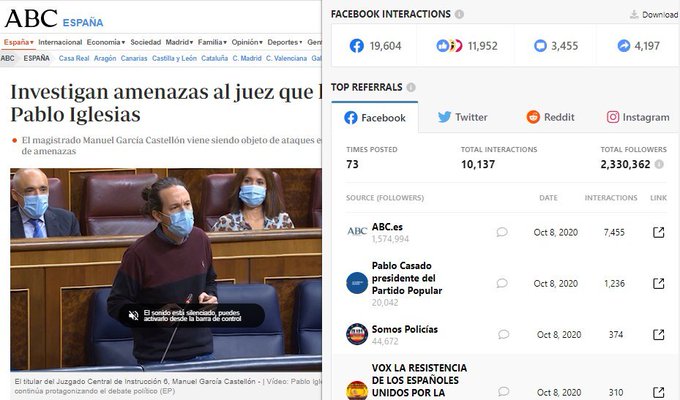
Task: Click the info icon beside Total Followers
Action: tap(659, 164)
